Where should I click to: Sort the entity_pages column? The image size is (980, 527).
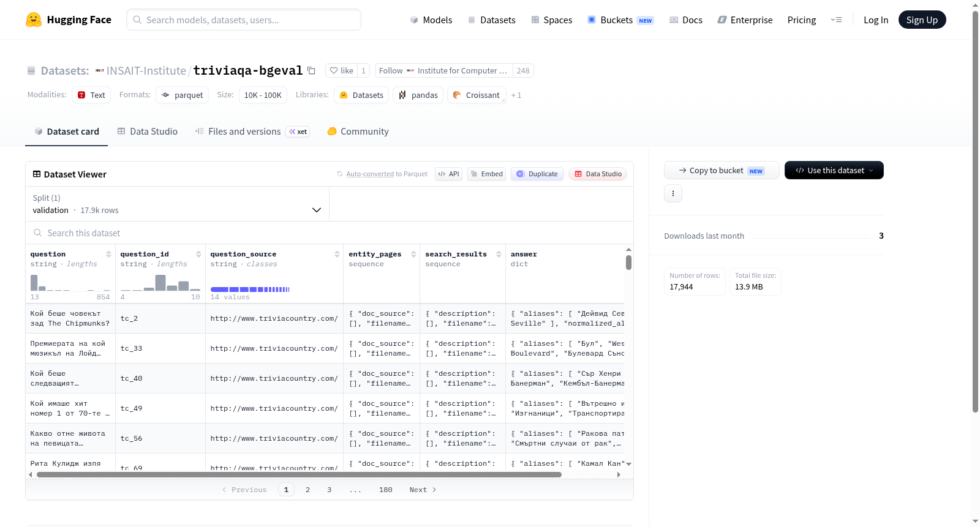click(413, 254)
